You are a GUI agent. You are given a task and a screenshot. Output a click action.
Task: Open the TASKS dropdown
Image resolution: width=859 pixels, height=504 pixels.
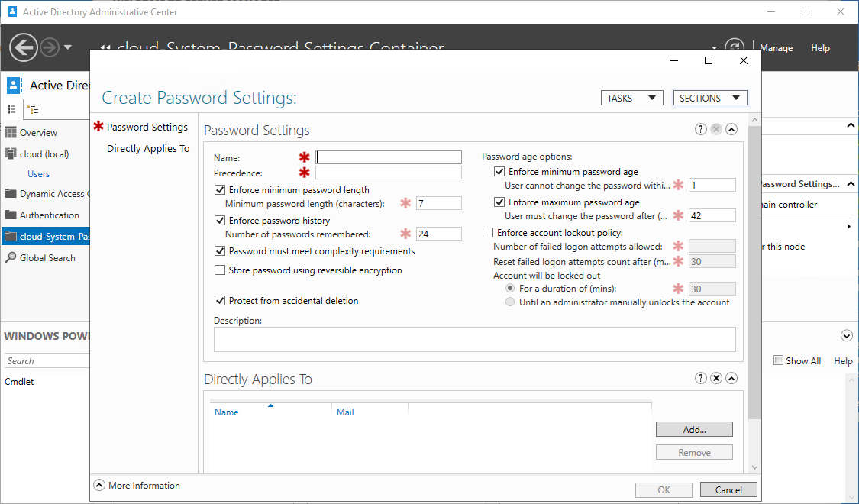point(631,98)
